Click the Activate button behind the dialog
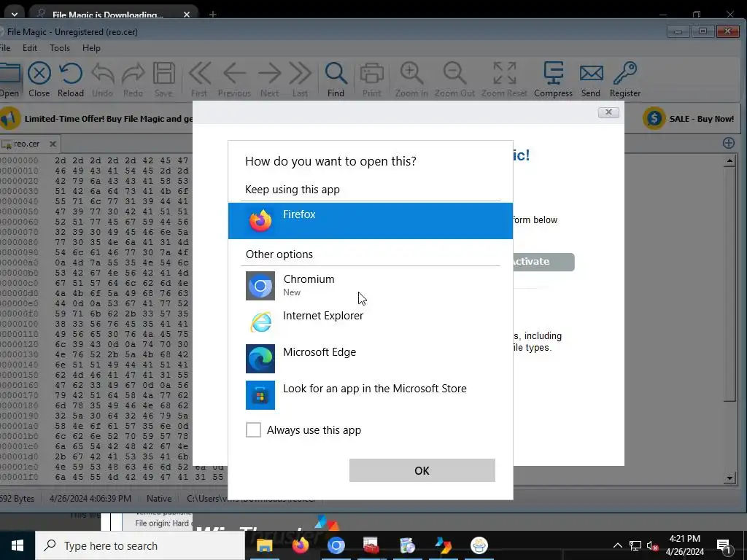 pos(543,262)
